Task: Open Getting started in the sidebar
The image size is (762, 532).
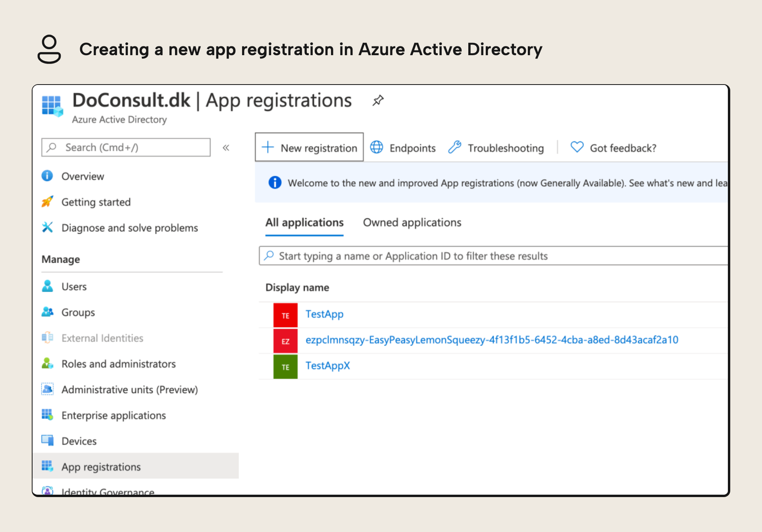Action: 96,202
